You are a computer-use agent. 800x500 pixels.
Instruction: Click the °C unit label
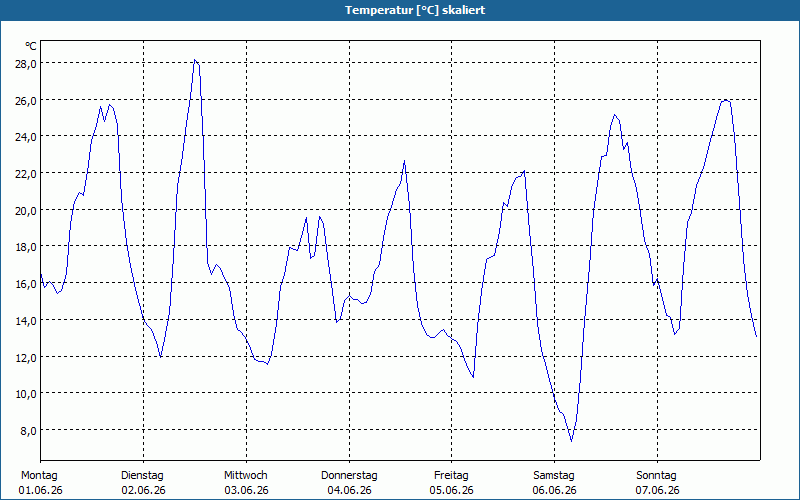coord(31,46)
